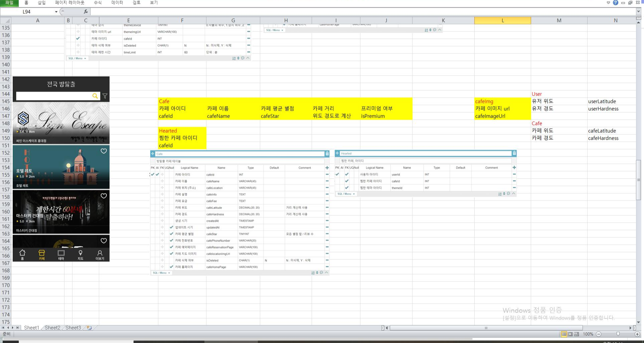Click the horizontal scrollbar thumb
This screenshot has height=343, width=644.
[x=486, y=328]
